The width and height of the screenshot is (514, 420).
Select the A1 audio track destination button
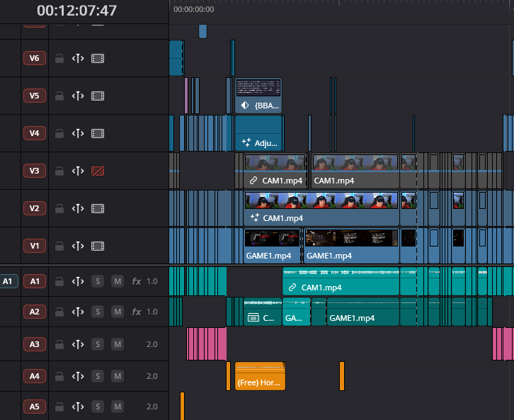(x=35, y=281)
